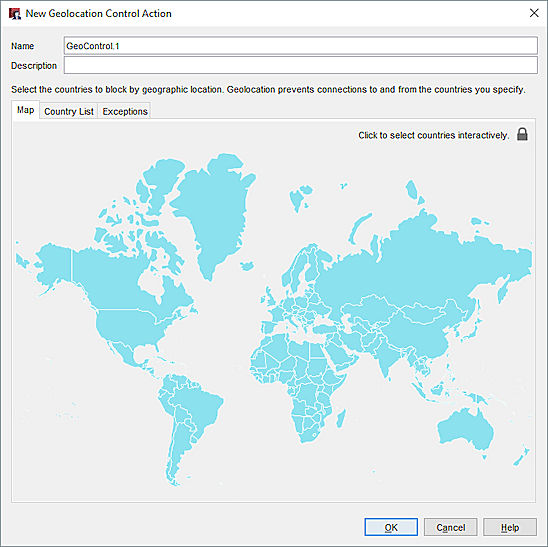Confirm with the OK button
548x547 pixels.
click(391, 527)
